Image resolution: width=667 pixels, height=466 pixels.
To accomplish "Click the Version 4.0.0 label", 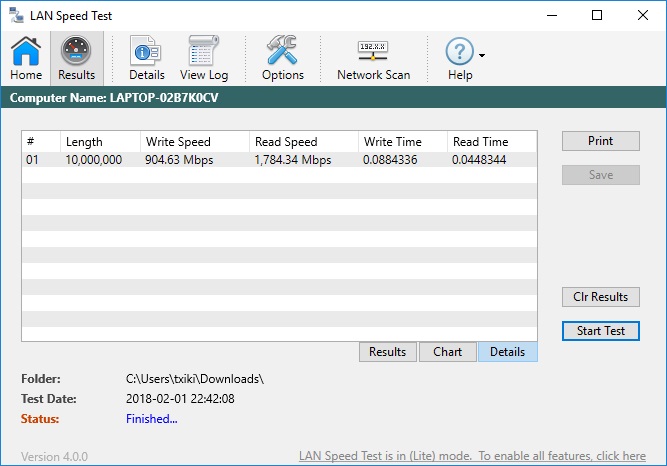I will (x=54, y=457).
